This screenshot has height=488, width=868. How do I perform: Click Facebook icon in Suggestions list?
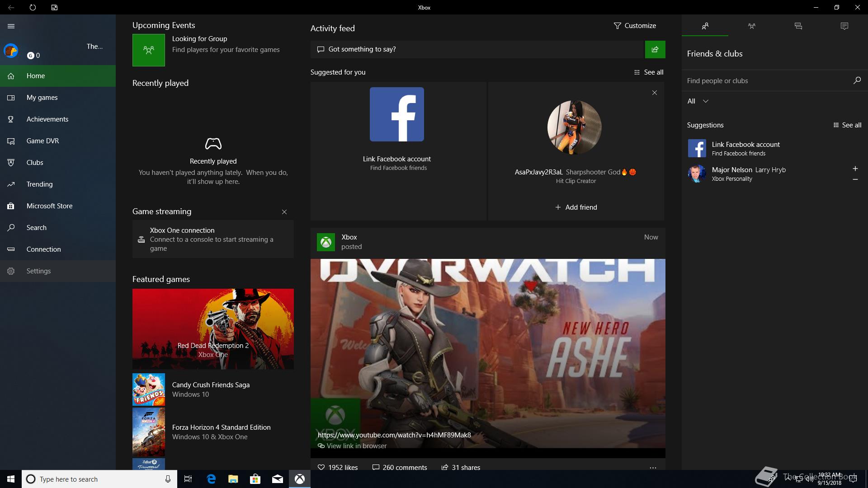coord(697,148)
